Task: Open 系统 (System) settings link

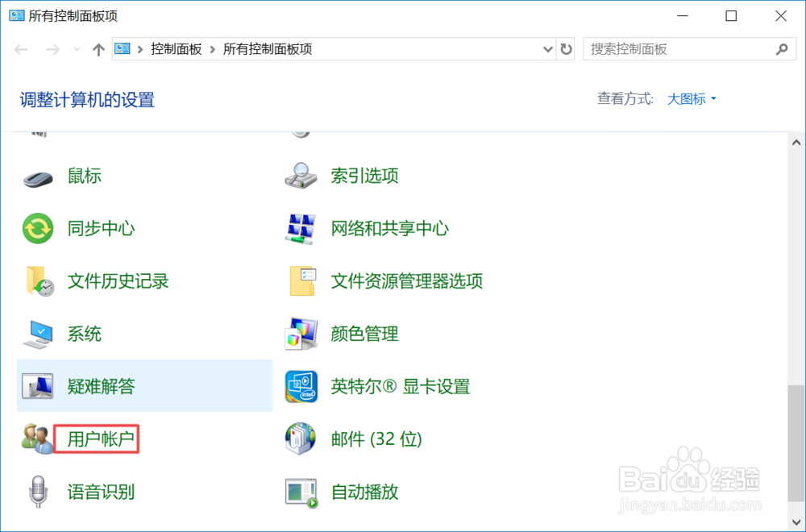Action: pos(84,334)
